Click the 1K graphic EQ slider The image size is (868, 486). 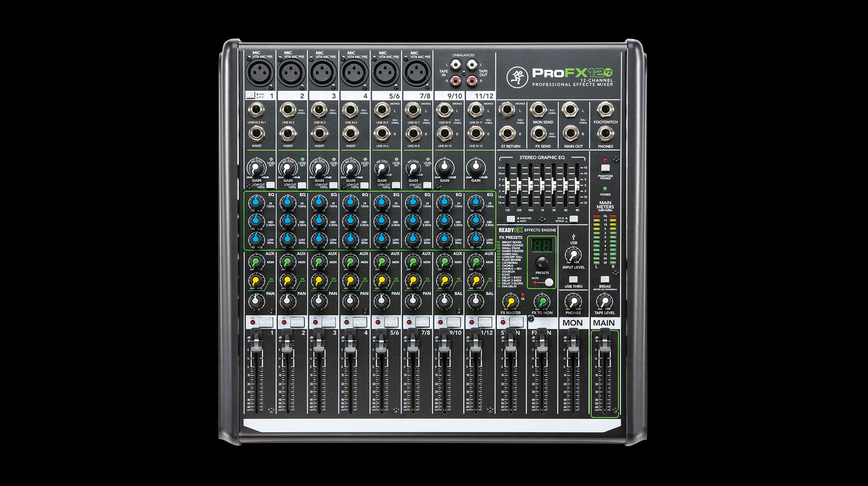[542, 186]
